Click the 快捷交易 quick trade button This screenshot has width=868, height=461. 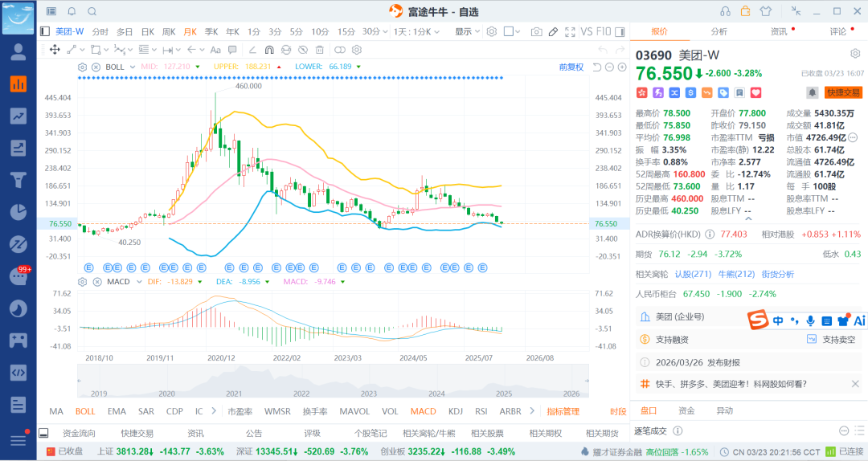(x=843, y=92)
